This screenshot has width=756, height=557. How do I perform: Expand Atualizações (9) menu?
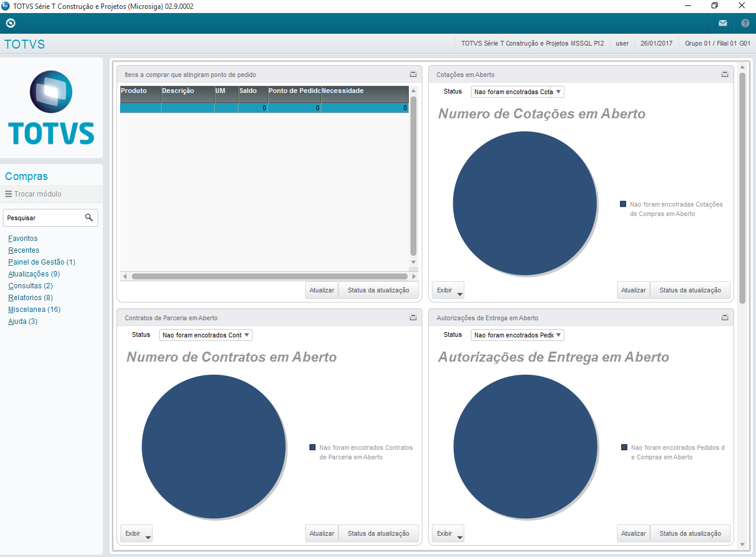34,274
